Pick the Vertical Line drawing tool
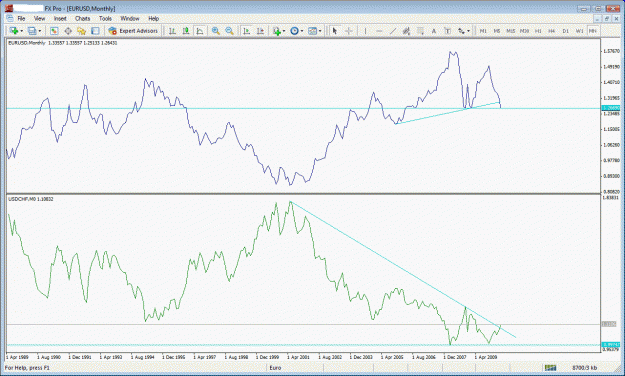 (x=365, y=31)
